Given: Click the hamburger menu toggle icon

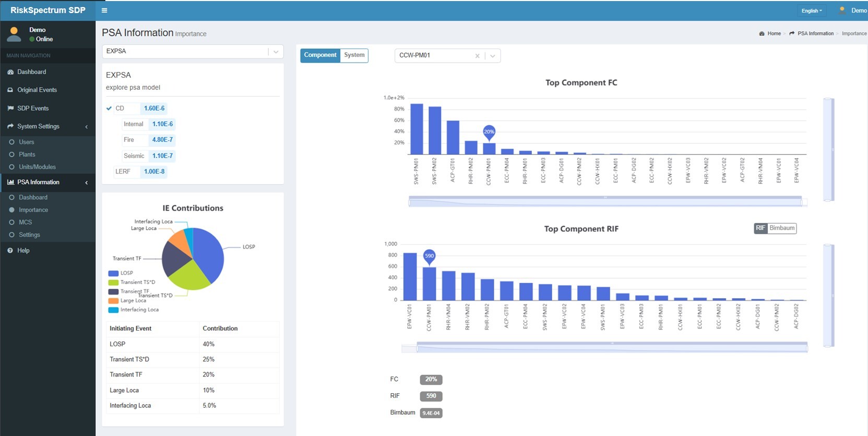Looking at the screenshot, I should point(104,10).
